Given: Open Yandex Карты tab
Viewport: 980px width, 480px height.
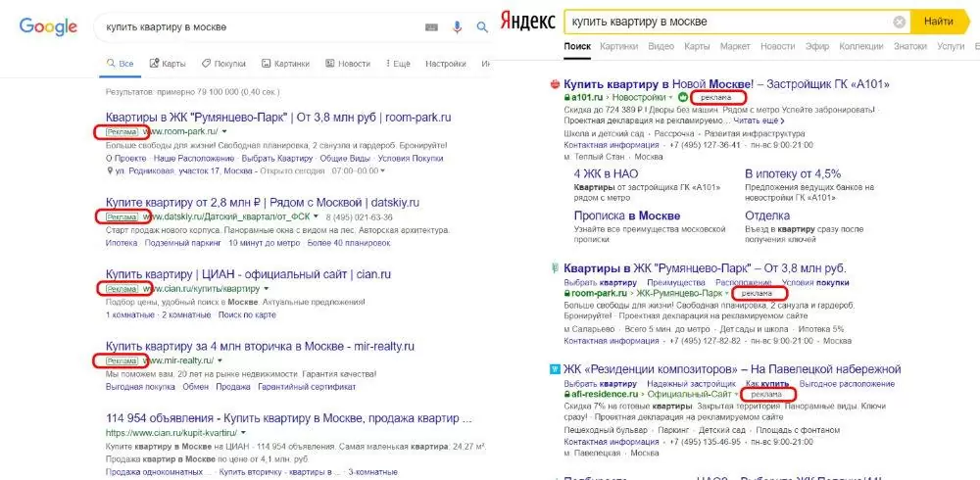Looking at the screenshot, I should pos(697,46).
